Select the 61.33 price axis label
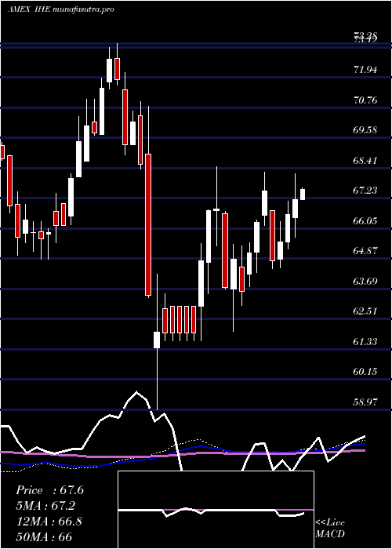The width and height of the screenshot is (392, 549). (x=365, y=341)
